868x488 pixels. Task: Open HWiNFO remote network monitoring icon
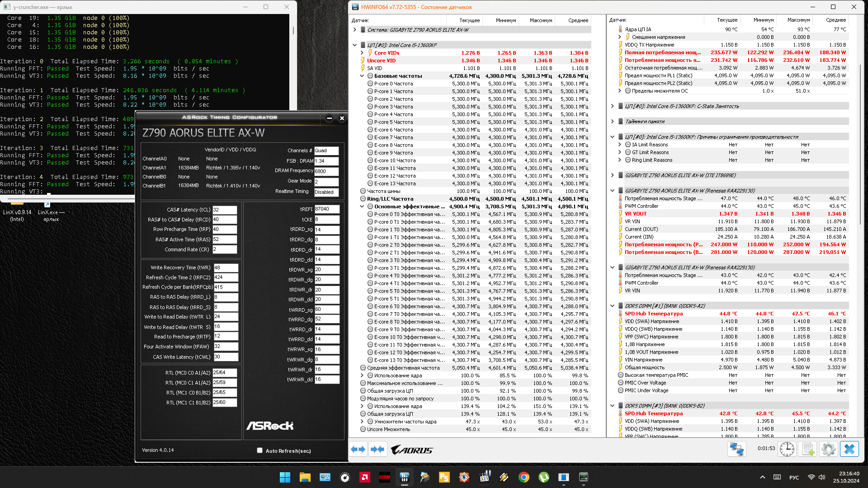[x=736, y=449]
